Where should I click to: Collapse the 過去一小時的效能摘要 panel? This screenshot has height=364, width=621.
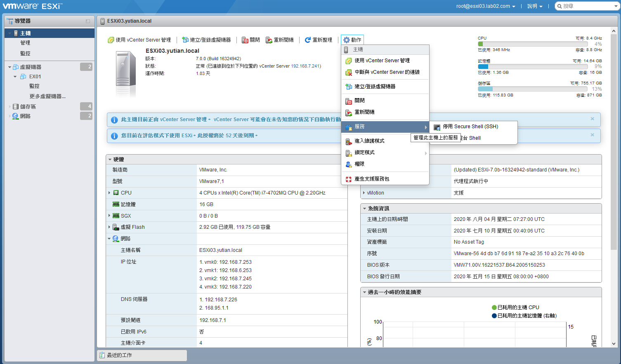pos(364,292)
